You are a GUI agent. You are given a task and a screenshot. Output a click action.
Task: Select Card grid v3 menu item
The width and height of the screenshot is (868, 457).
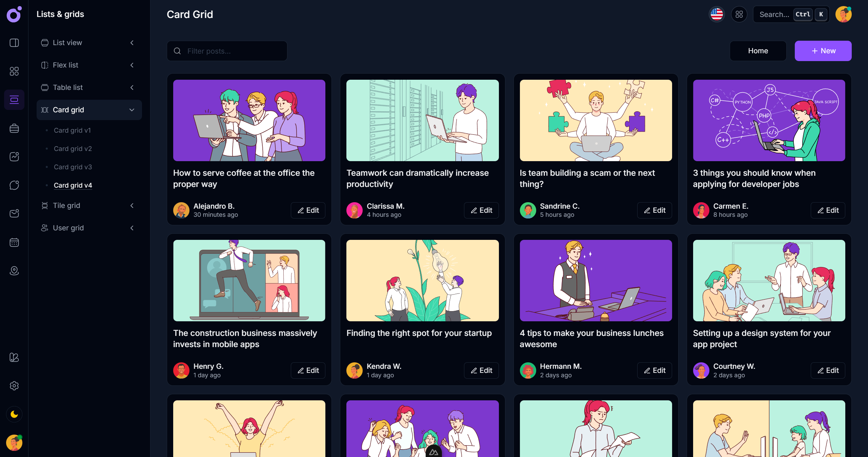pyautogui.click(x=73, y=167)
